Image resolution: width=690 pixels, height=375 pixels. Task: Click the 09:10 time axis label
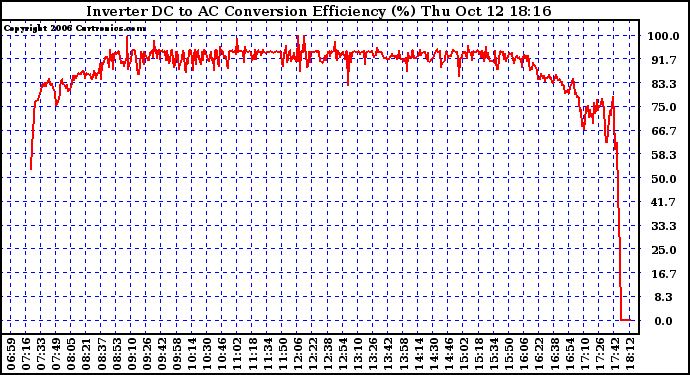132,353
